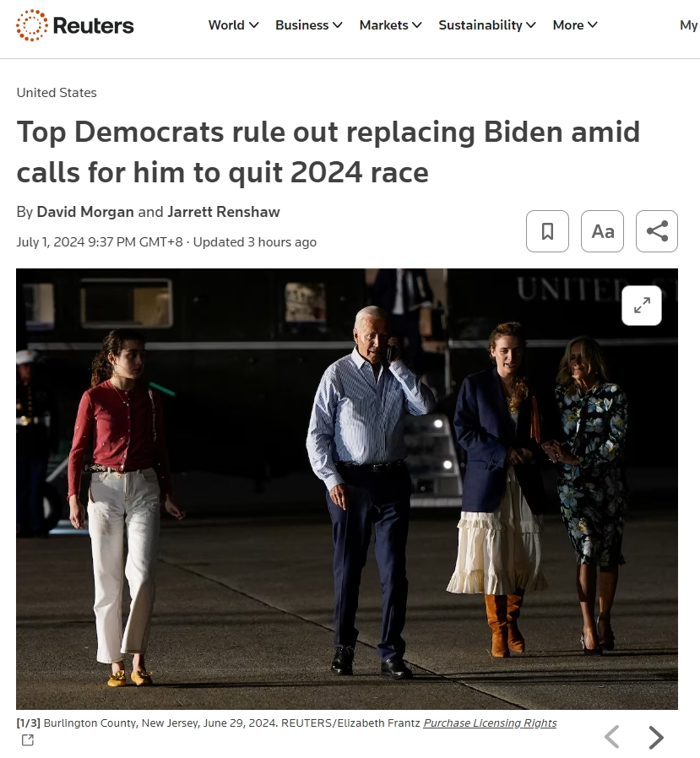Expand the World dropdown menu
The image size is (700, 758).
[x=234, y=25]
